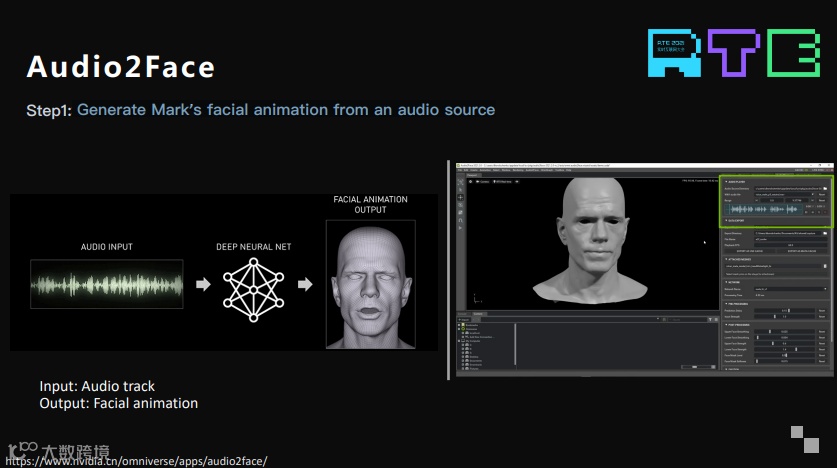Adjust the thumbnail size slider in Content
The width and height of the screenshot is (837, 468).
coord(696,367)
